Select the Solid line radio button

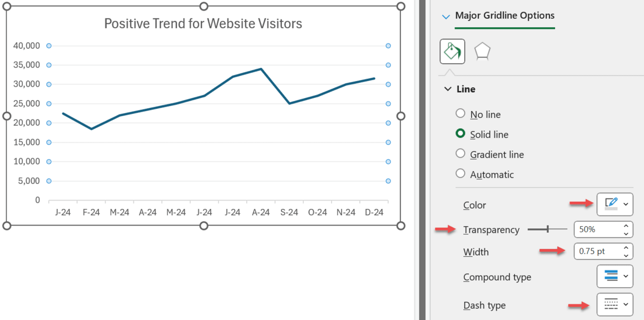point(460,134)
